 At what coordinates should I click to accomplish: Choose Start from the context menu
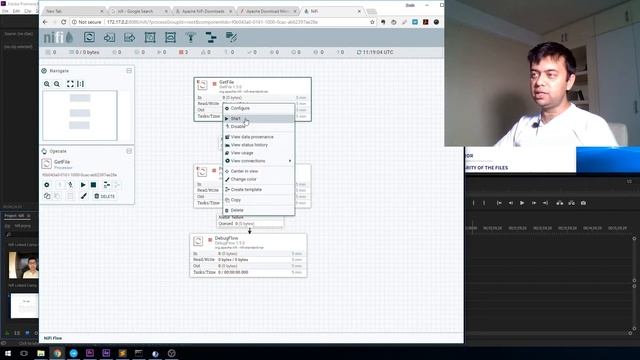coord(259,118)
